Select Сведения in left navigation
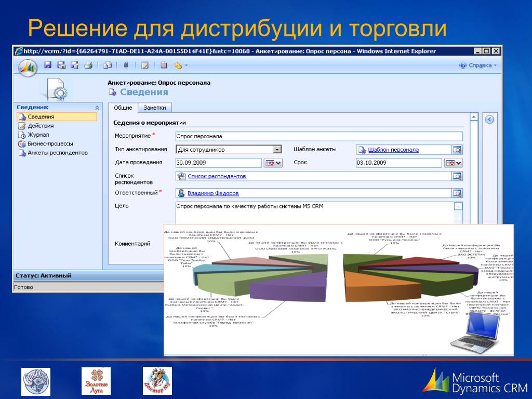 point(57,117)
